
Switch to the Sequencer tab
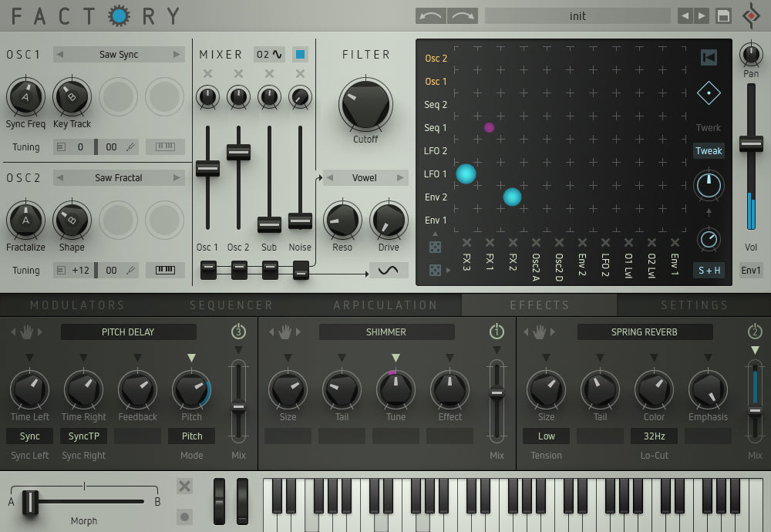coord(231,305)
